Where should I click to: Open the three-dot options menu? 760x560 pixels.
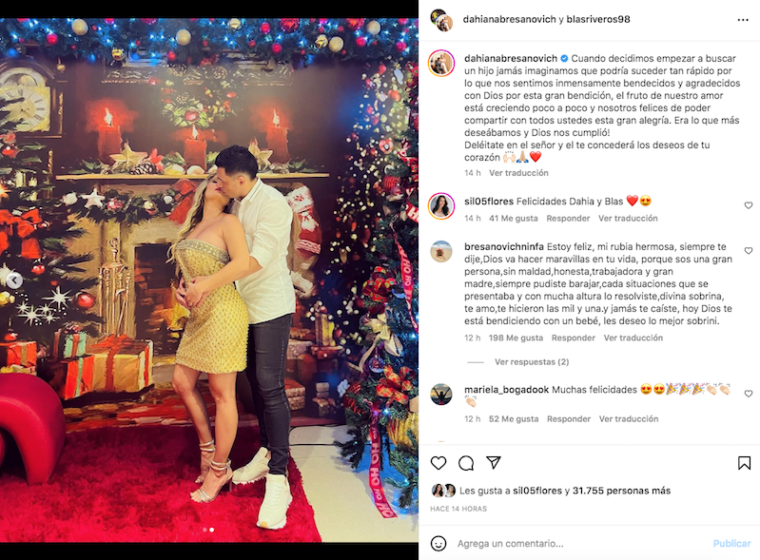pyautogui.click(x=743, y=20)
